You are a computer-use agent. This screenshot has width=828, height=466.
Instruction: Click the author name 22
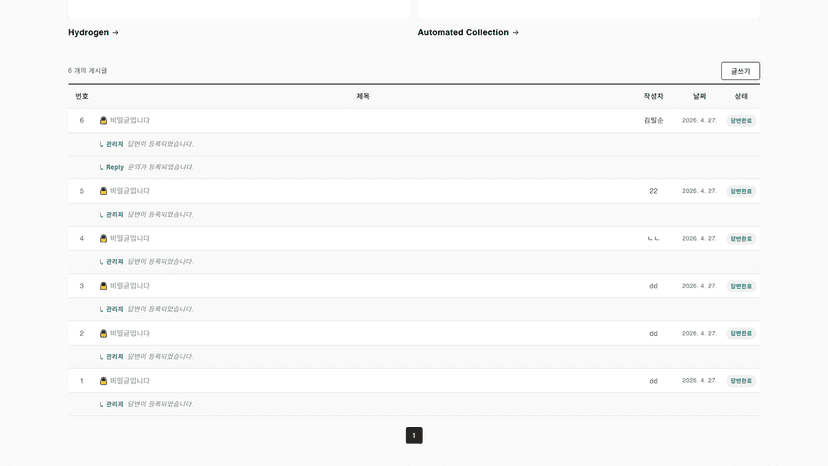coord(653,191)
